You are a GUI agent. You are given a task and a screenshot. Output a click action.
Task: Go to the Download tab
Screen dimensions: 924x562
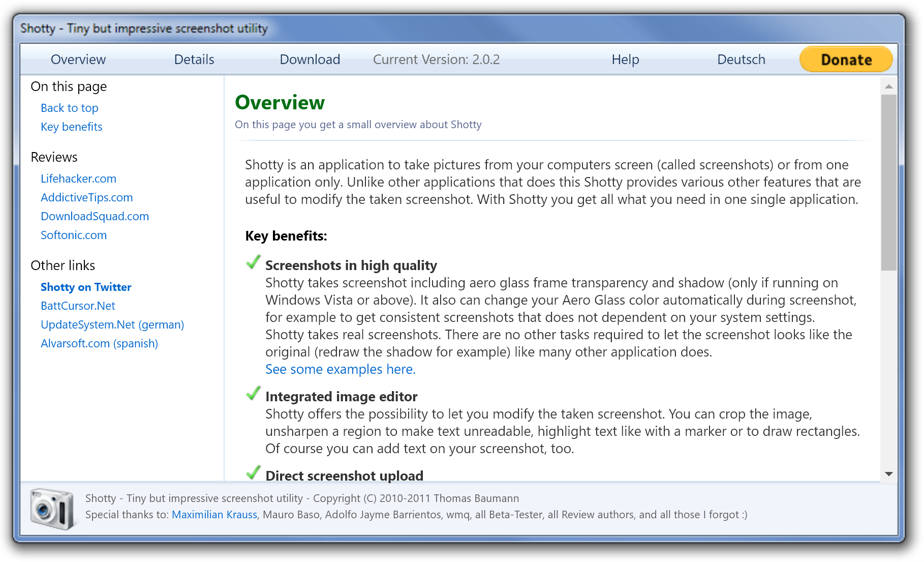coord(310,60)
